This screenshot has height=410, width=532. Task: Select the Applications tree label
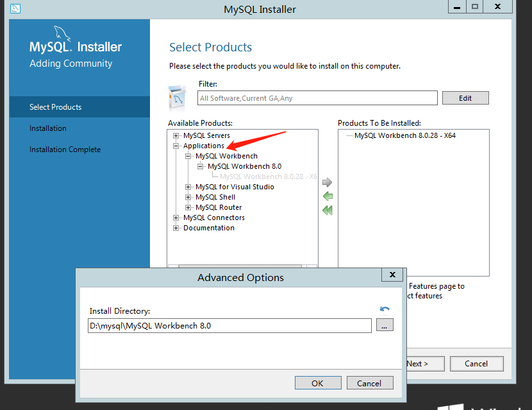[204, 146]
